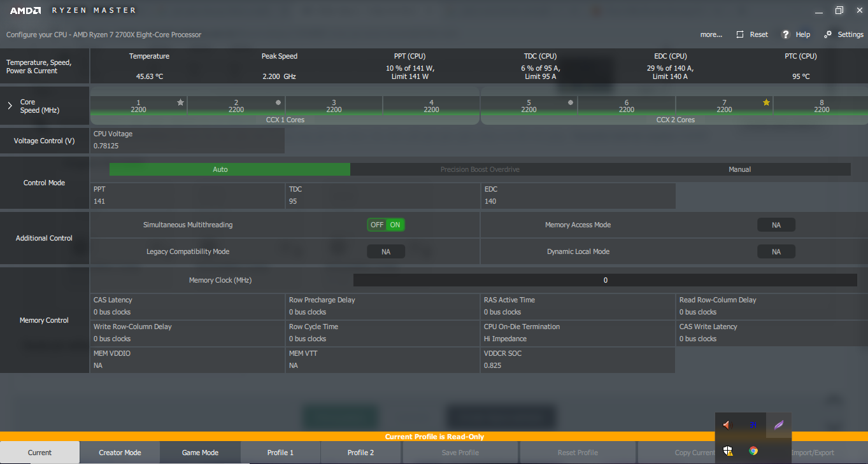Click the Read Row-Column Delay field
This screenshot has height=464, width=868.
click(772, 306)
